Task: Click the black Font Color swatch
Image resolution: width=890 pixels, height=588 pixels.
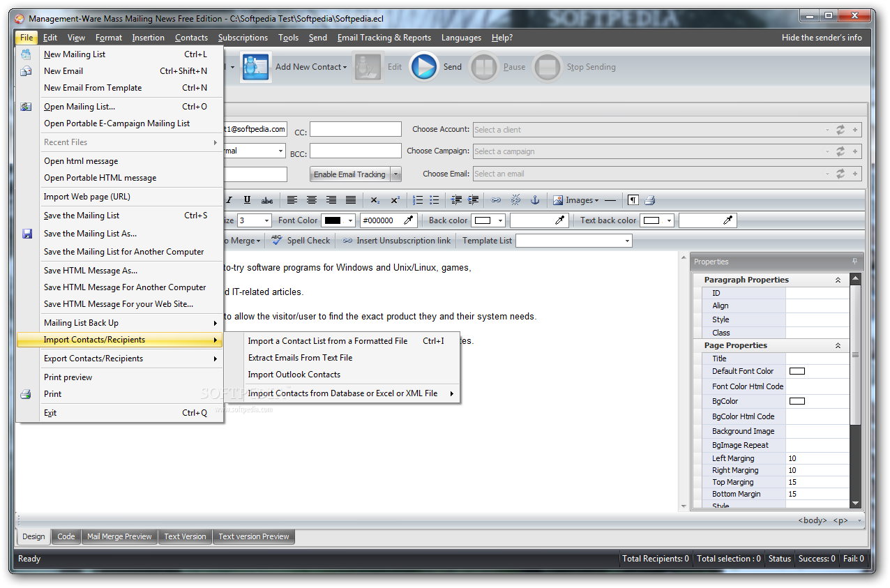Action: click(333, 220)
